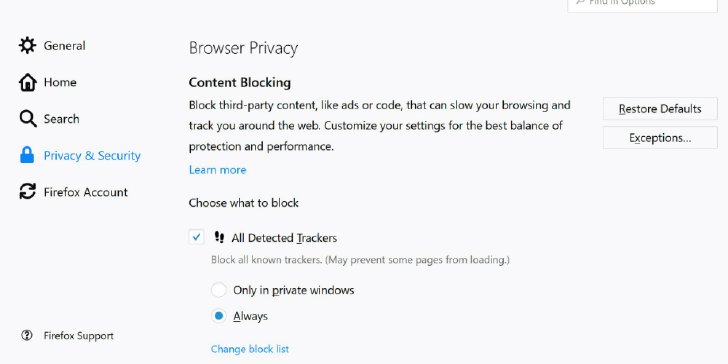Click the Firefox Account sync icon
728x364 pixels.
point(27,191)
